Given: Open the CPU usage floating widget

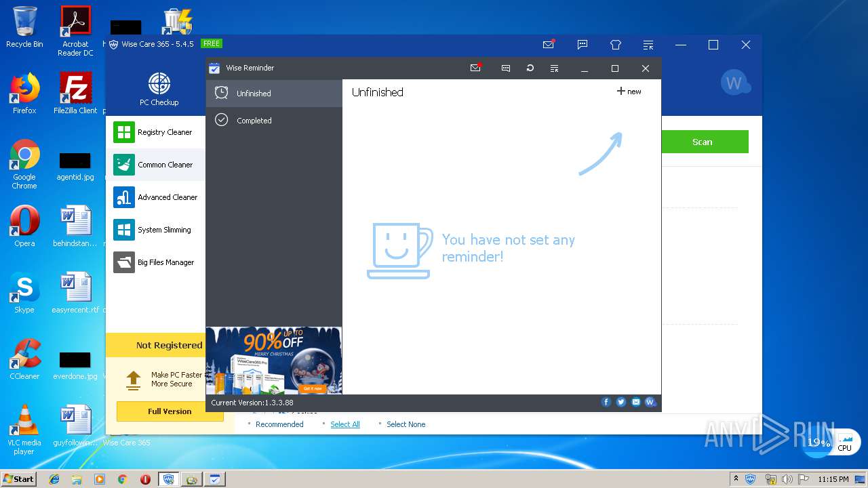Looking at the screenshot, I should 830,443.
